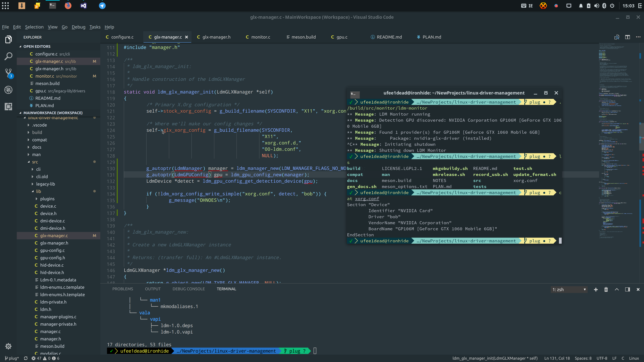Screen dimensions: 644x362
Task: Open the 1: zsh terminal selector dropdown
Action: click(569, 290)
